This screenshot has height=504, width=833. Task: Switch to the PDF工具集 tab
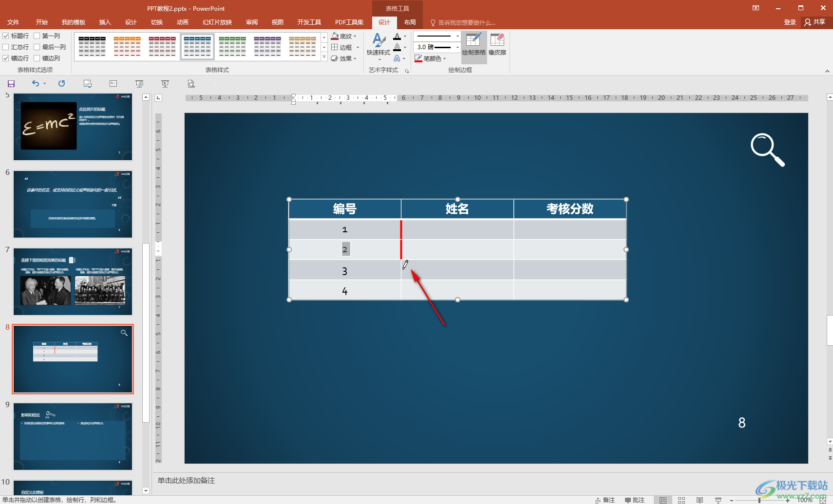[x=349, y=22]
